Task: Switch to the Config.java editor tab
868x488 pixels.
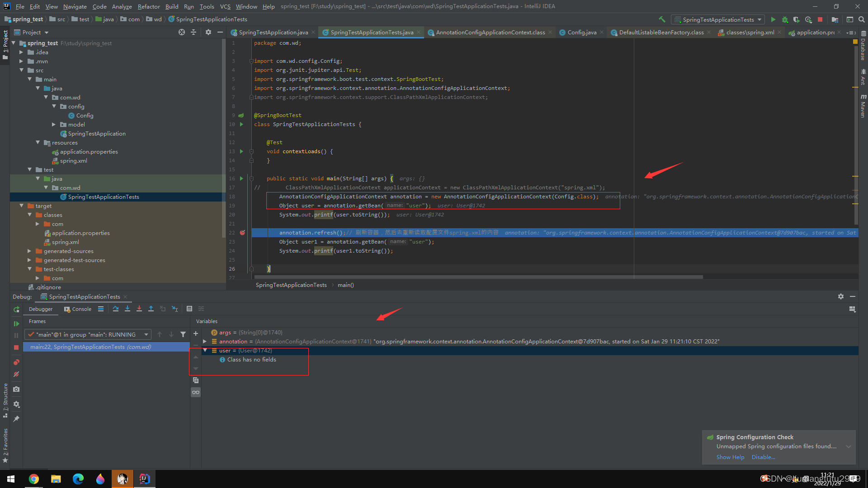Action: pos(581,33)
